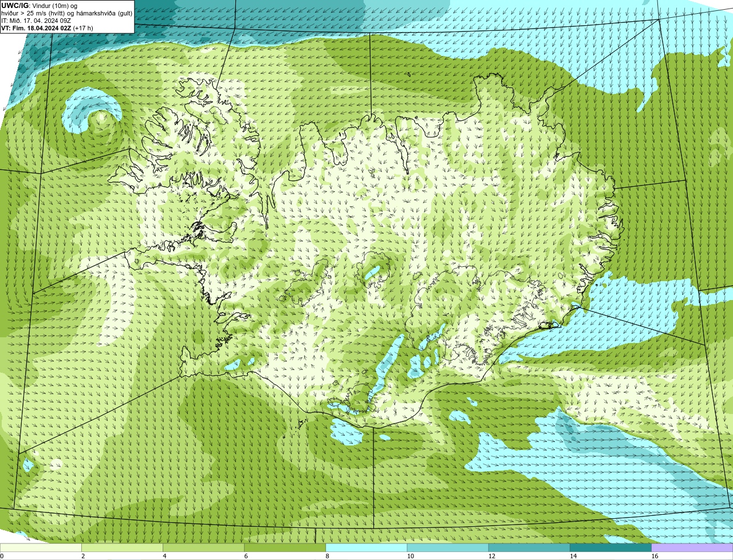
Task: Select the 2–4 m/s legend color
Action: pos(122,547)
